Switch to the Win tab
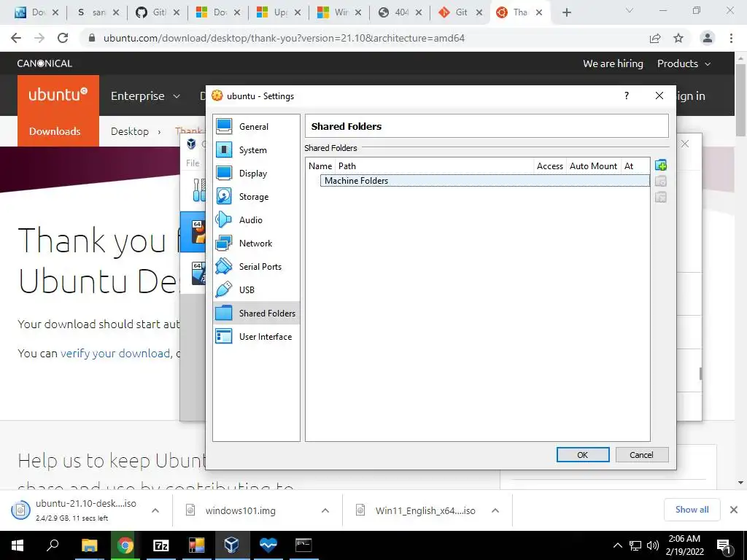 [x=340, y=12]
